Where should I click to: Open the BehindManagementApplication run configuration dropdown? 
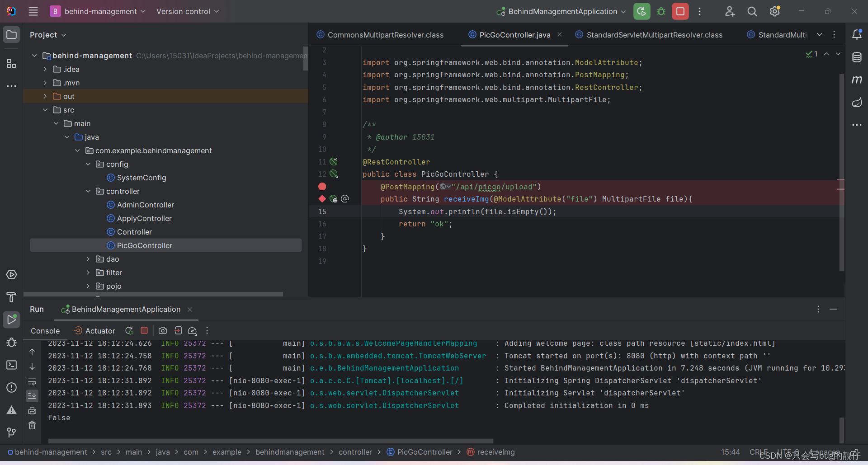coord(561,11)
